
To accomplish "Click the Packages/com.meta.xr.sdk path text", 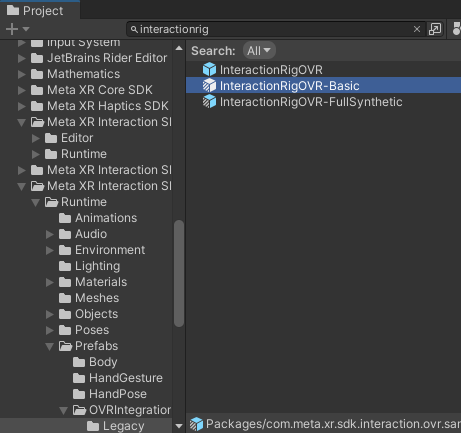I will tap(333, 424).
